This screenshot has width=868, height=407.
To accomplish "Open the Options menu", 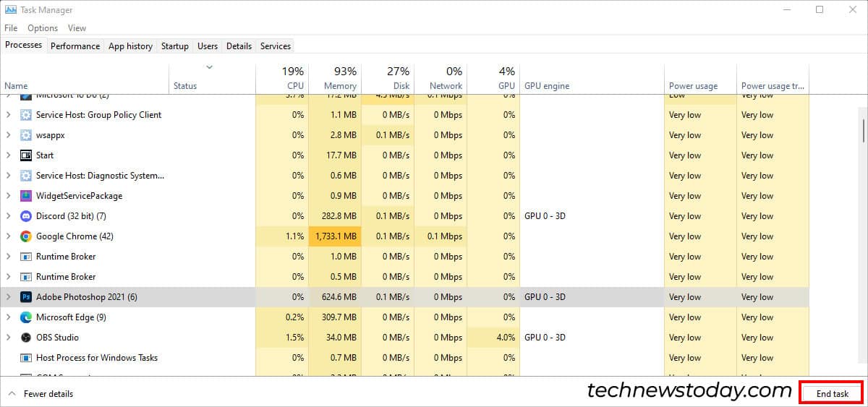I will click(x=43, y=28).
